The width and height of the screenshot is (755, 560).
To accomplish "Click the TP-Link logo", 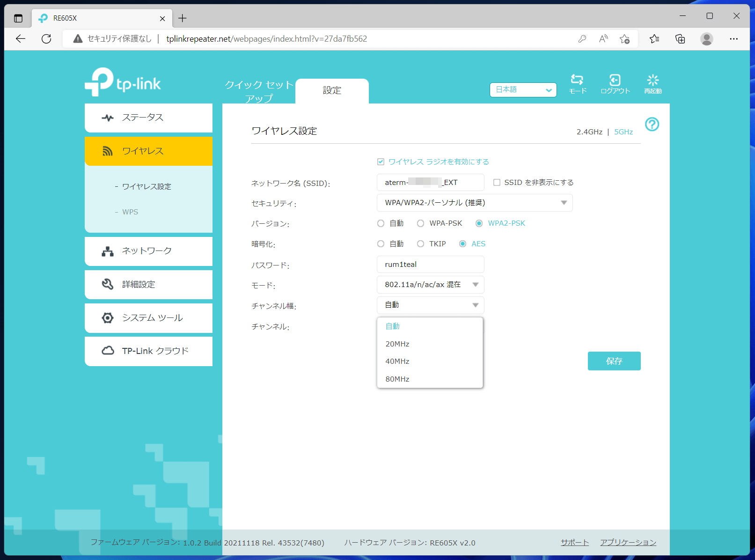I will 123,82.
